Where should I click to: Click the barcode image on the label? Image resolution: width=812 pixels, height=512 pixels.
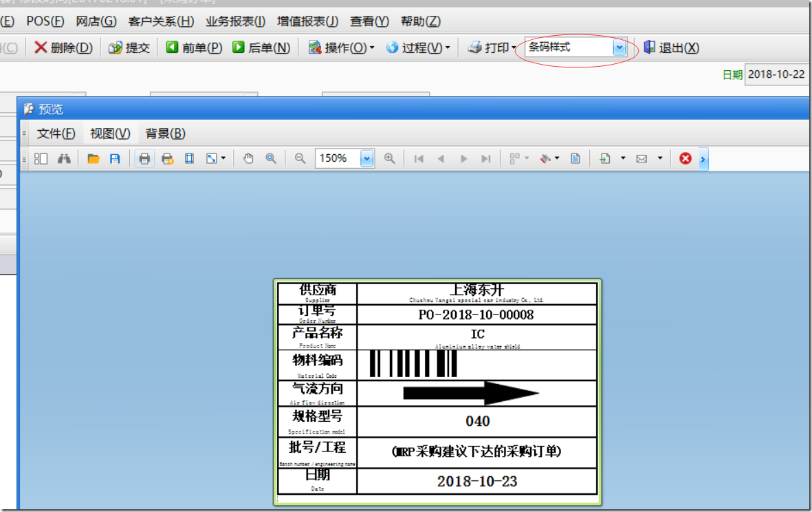[x=413, y=364]
